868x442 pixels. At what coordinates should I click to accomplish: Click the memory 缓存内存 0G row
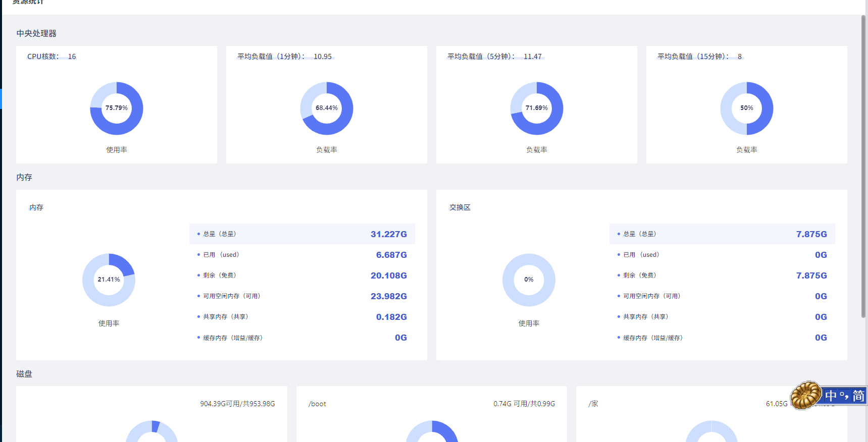[302, 338]
